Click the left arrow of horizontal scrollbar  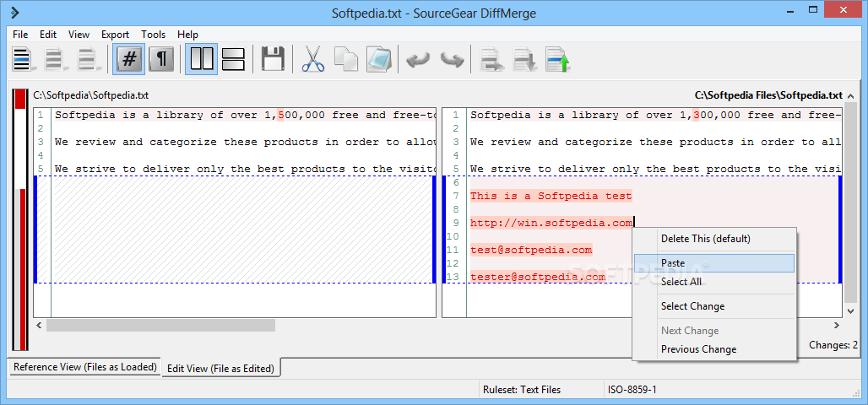pos(39,326)
